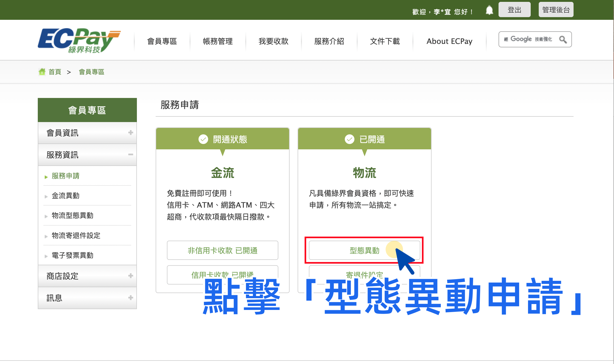Click the 登出 button
The height and width of the screenshot is (364, 614).
[x=514, y=9]
